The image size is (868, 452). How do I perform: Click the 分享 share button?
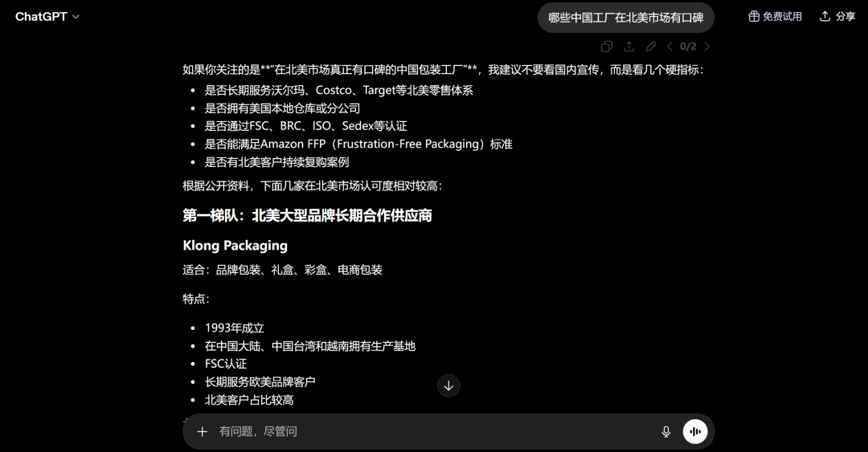(x=837, y=17)
